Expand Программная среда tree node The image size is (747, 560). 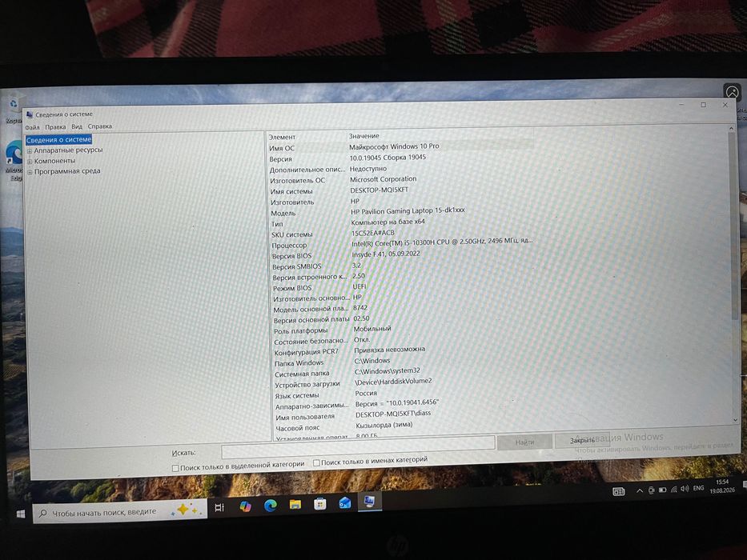[30, 172]
